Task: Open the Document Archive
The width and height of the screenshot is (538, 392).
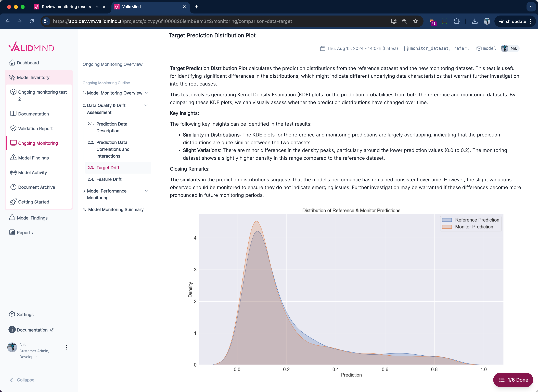Action: pos(37,187)
